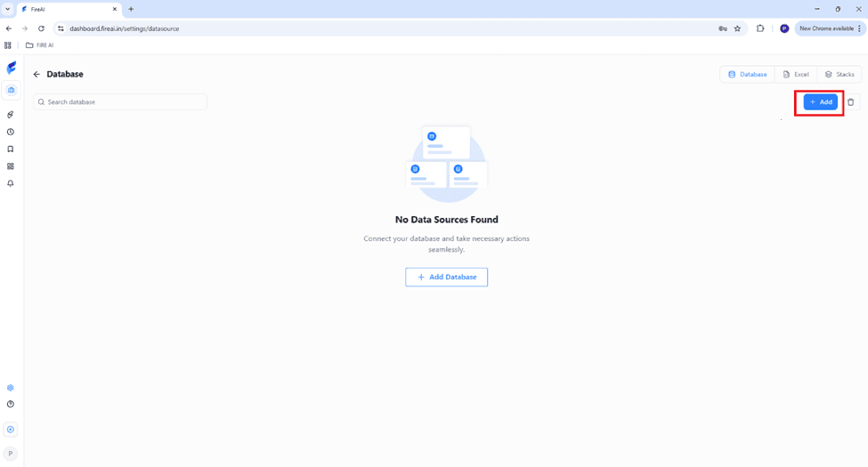Open history via the clock icon
The width and height of the screenshot is (868, 467).
coord(11,132)
